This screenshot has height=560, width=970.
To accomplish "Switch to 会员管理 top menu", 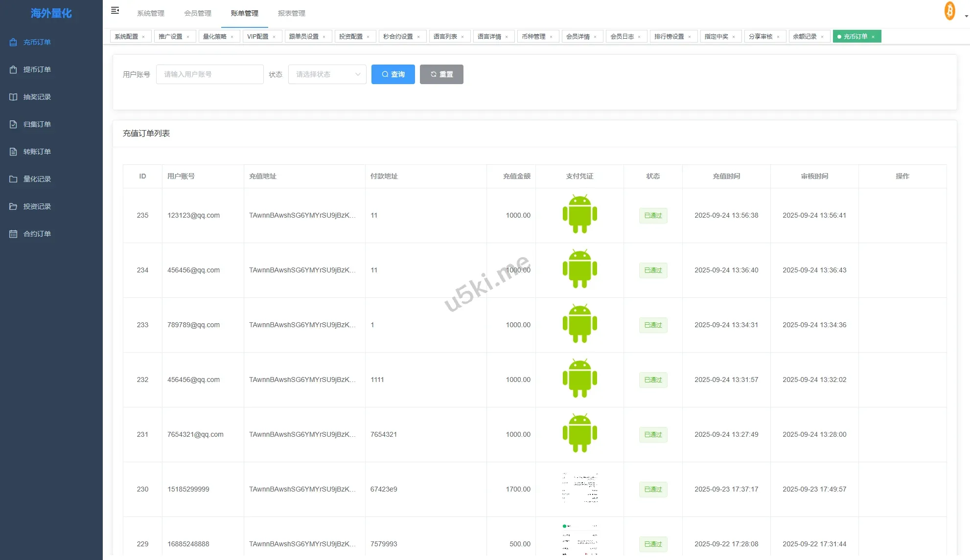I will pyautogui.click(x=198, y=13).
